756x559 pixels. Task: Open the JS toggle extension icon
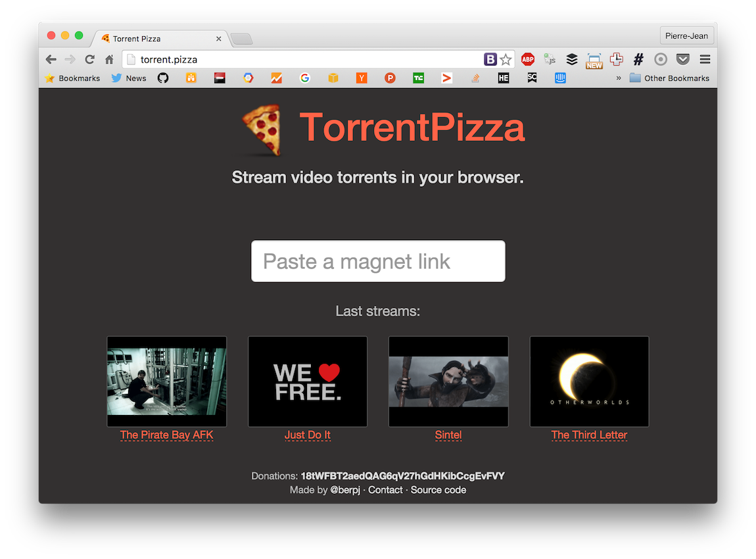(550, 59)
